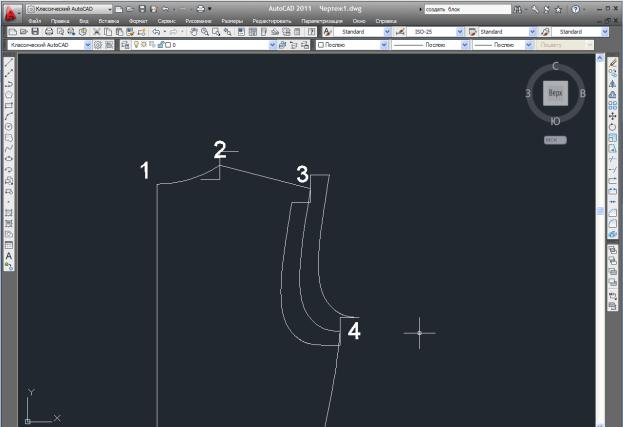Select the Rectangle drawing tool
Screen dimensions: 623x427
(9, 105)
